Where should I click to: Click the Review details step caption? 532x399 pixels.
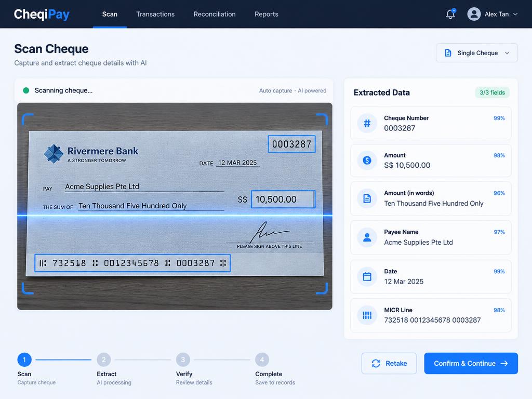coord(194,382)
